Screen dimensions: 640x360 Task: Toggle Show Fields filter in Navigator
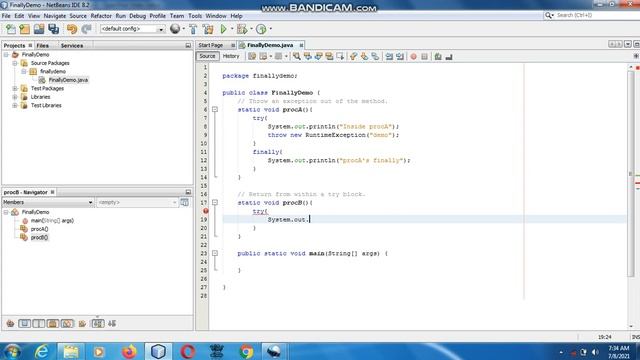tap(24, 324)
